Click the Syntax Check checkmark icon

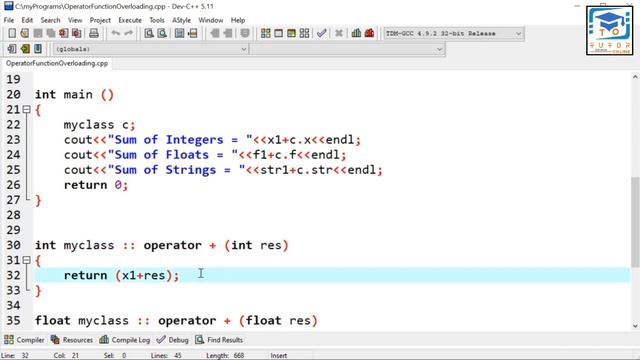(322, 33)
